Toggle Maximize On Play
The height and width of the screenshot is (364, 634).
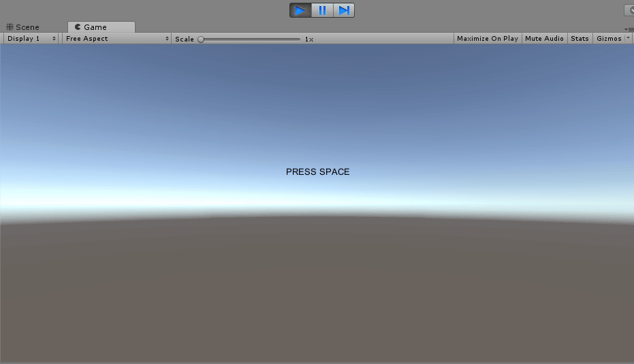pyautogui.click(x=487, y=38)
